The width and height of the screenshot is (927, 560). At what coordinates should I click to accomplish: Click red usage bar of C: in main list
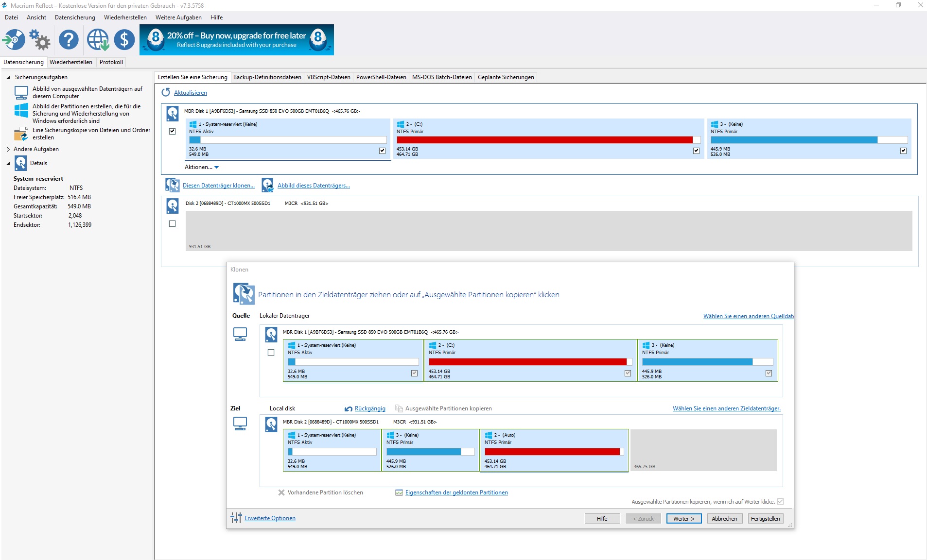(545, 140)
